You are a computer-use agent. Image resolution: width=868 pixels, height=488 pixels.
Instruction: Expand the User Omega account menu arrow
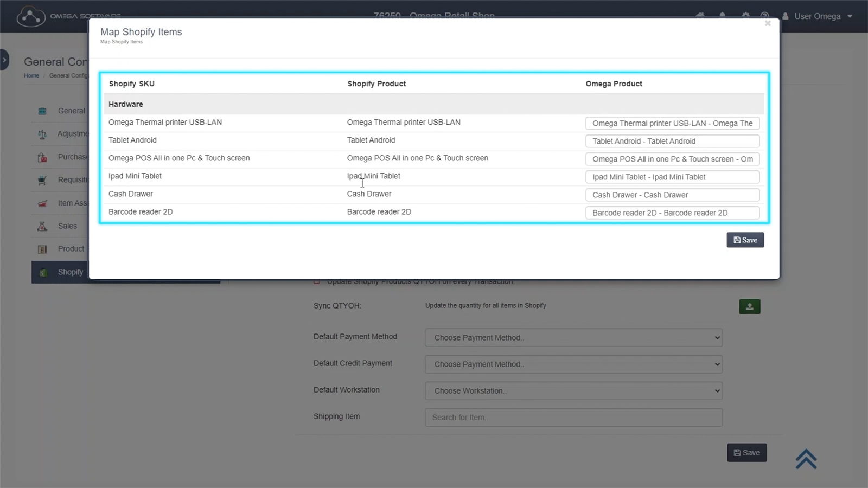coord(850,16)
